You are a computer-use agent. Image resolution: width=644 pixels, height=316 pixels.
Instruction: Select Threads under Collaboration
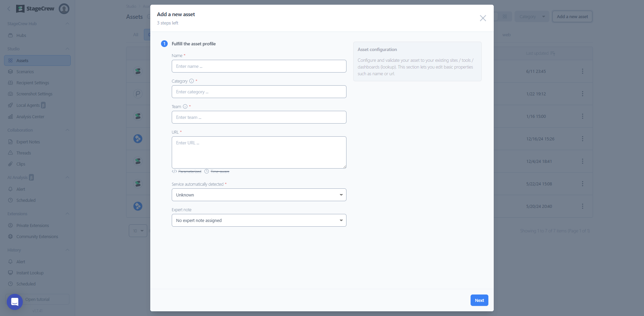(23, 153)
